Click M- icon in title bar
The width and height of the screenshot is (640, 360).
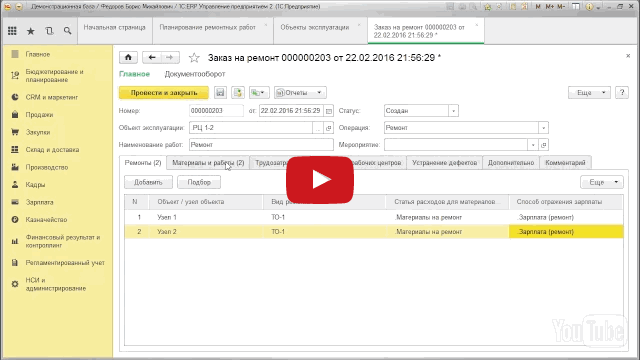pos(561,7)
